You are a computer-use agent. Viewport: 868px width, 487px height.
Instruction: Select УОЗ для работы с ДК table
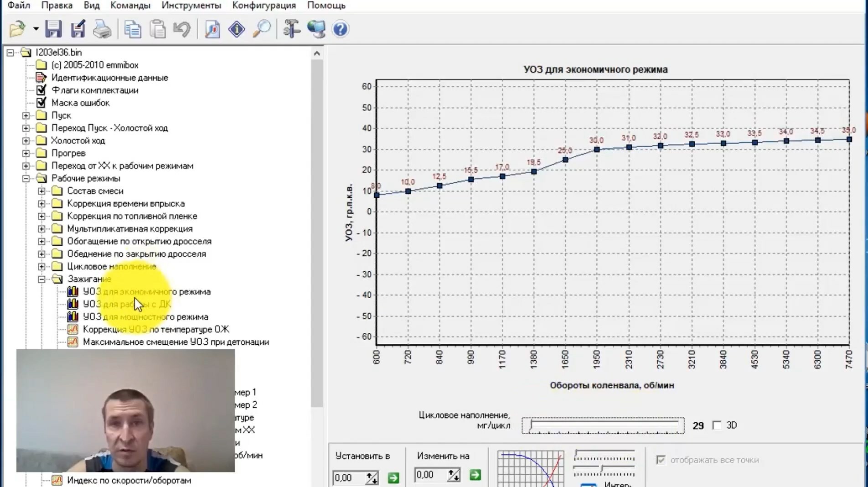pos(127,304)
